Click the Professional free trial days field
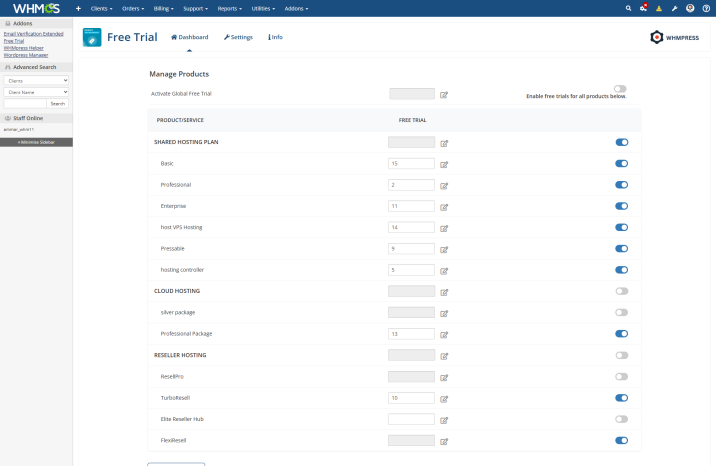The image size is (716, 466). (411, 185)
